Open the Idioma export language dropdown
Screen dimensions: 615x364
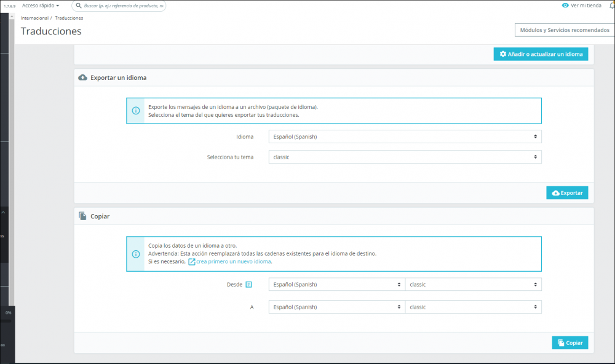[405, 136]
